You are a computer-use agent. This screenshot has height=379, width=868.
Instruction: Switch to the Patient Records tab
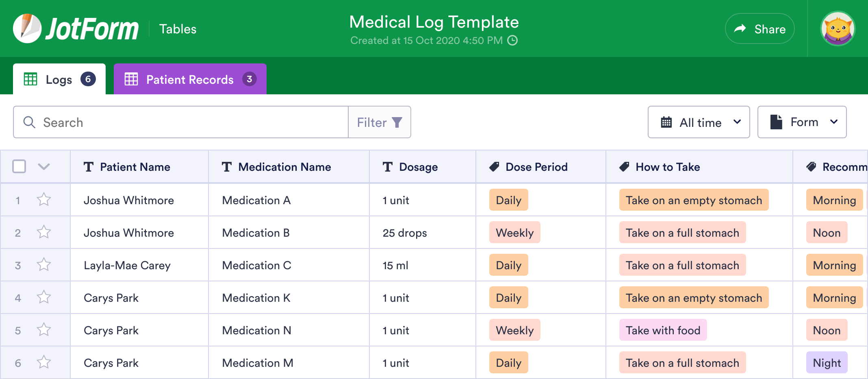click(x=190, y=79)
